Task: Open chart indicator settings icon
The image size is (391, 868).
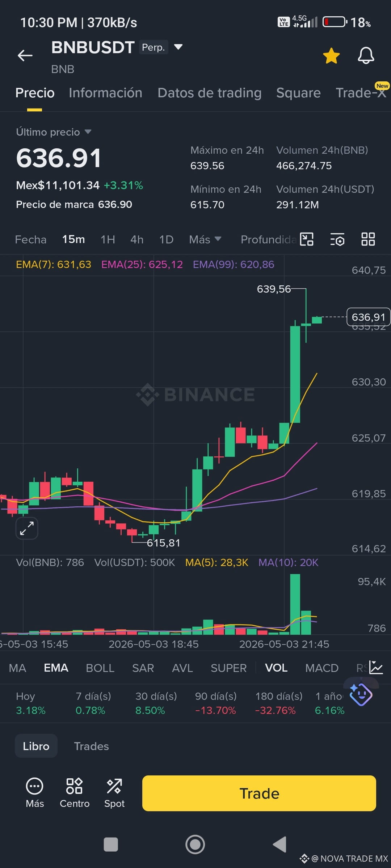Action: 337,239
